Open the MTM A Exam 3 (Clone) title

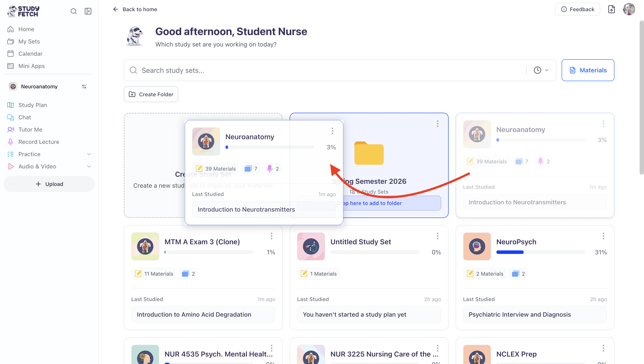(x=202, y=242)
